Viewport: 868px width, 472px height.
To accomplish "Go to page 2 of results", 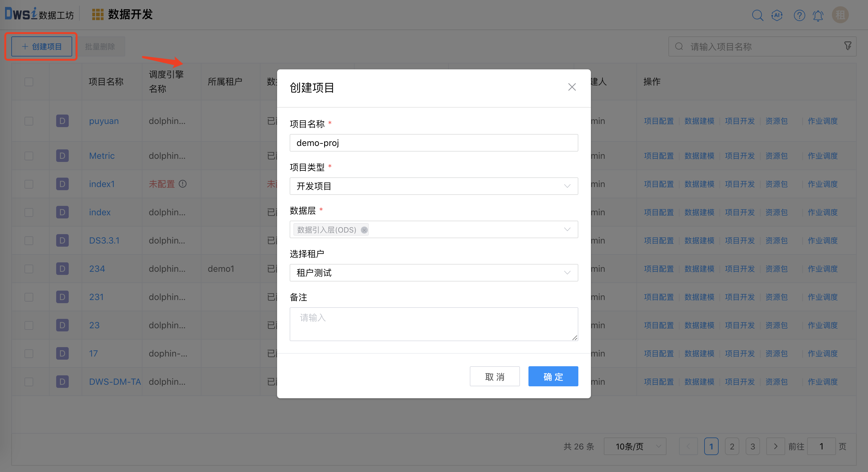I will coord(731,446).
